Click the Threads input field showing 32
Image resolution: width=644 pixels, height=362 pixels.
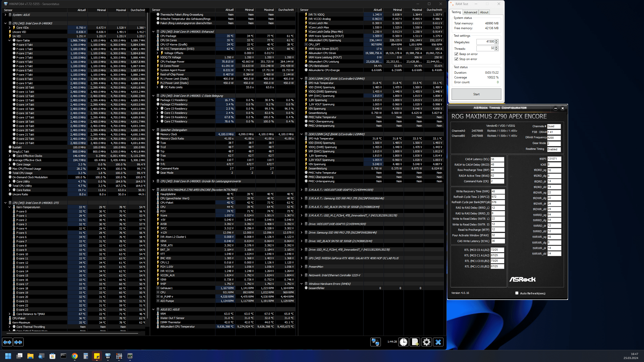486,48
